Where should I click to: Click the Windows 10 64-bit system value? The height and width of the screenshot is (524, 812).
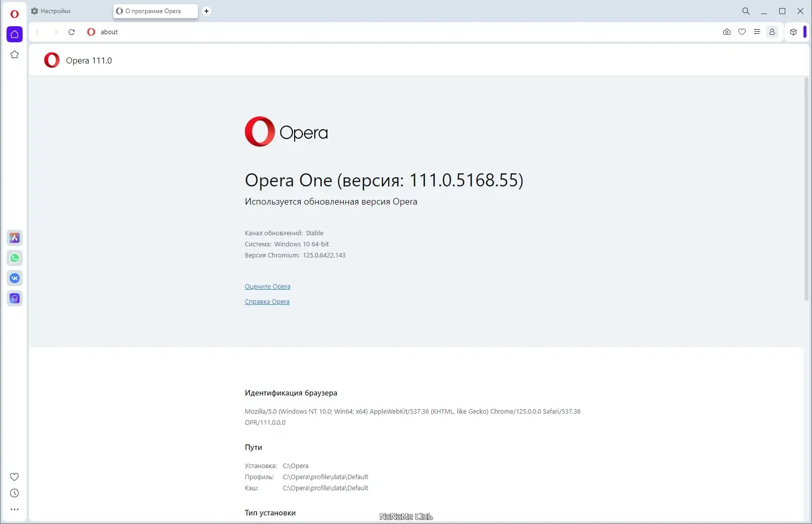301,244
